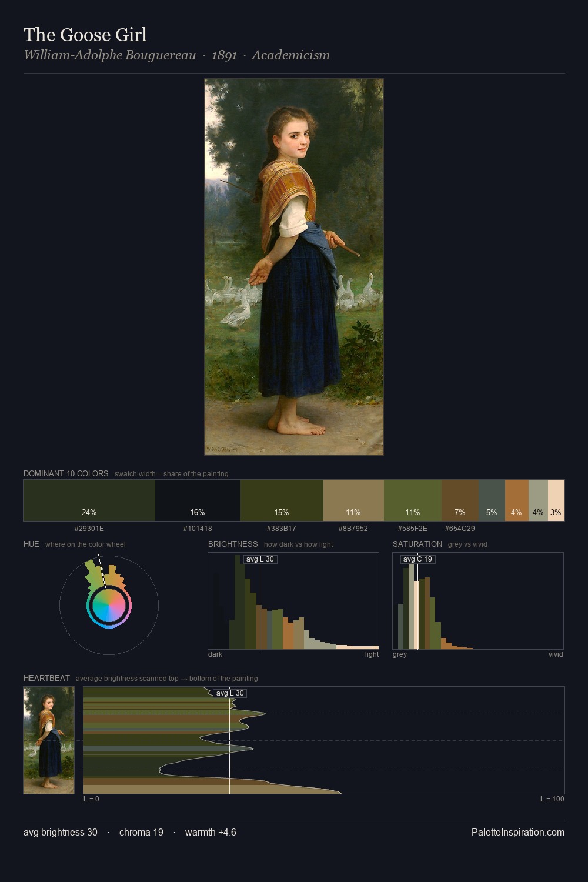
Task: Click the main Goose Girl painting image
Action: 294,267
